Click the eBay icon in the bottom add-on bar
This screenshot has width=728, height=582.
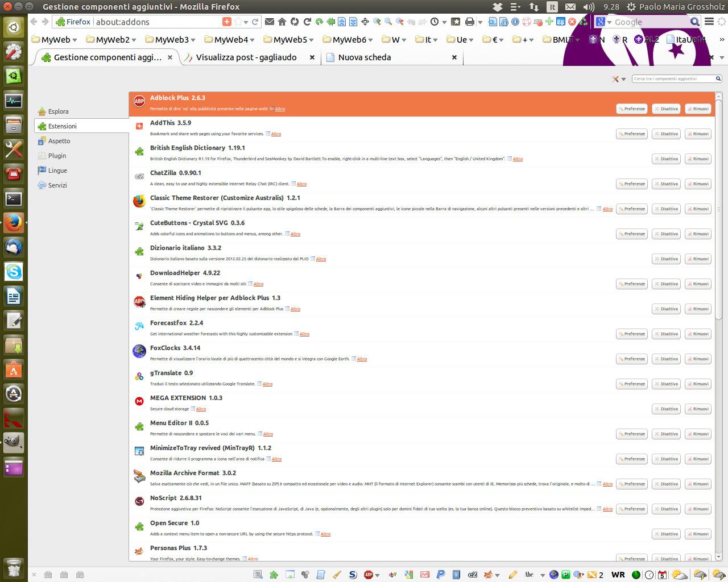(x=393, y=575)
